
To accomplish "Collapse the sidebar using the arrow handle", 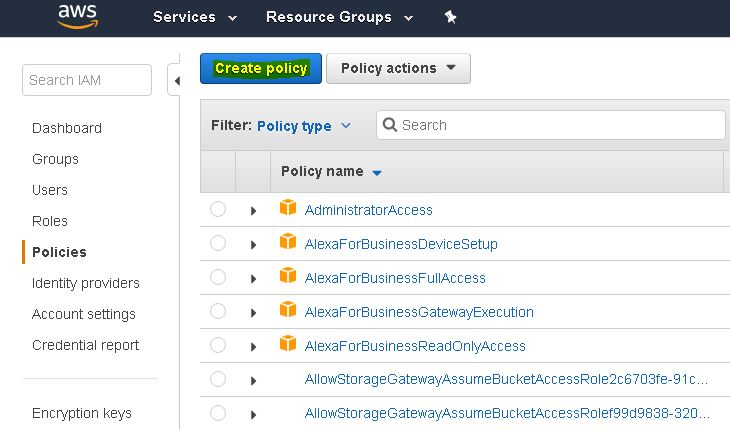I will pos(177,80).
